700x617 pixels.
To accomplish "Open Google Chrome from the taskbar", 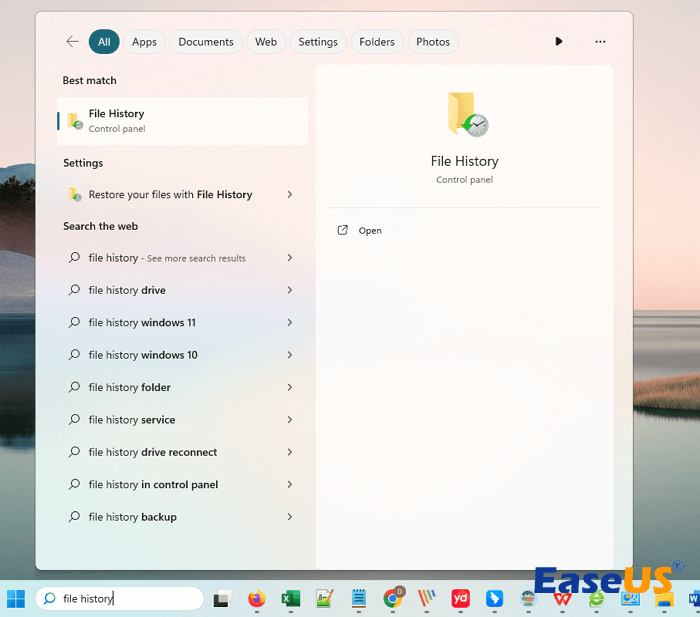I will 393,598.
